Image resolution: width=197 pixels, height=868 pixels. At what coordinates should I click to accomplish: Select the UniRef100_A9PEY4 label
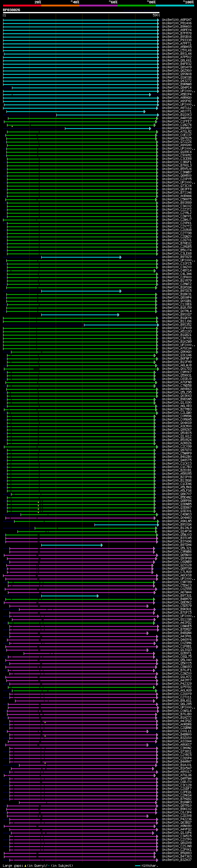click(176, 30)
